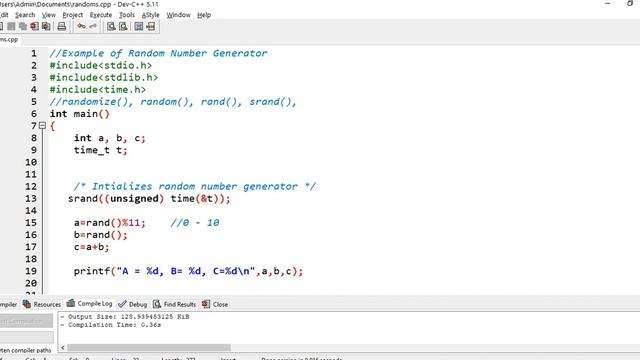This screenshot has height=360, width=640.
Task: Click the Find toolbar icon
Action: pos(111,27)
